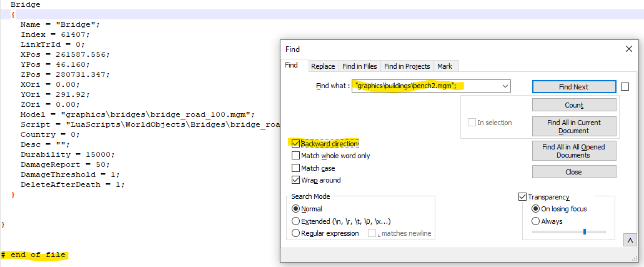Click the opening red brace under Bridge
The width and height of the screenshot is (644, 267).
[13, 14]
